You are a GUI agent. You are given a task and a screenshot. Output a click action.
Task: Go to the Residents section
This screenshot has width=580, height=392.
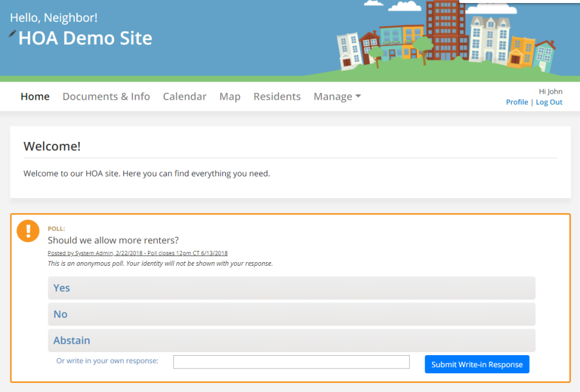277,96
